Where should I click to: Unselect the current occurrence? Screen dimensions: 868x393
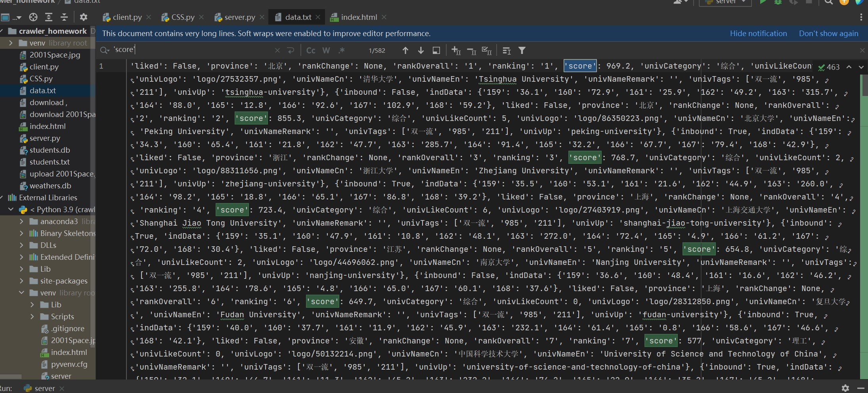click(472, 50)
